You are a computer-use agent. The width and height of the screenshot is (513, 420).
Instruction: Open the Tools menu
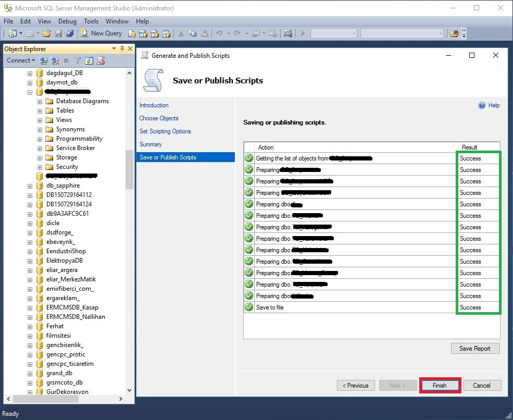click(x=91, y=21)
